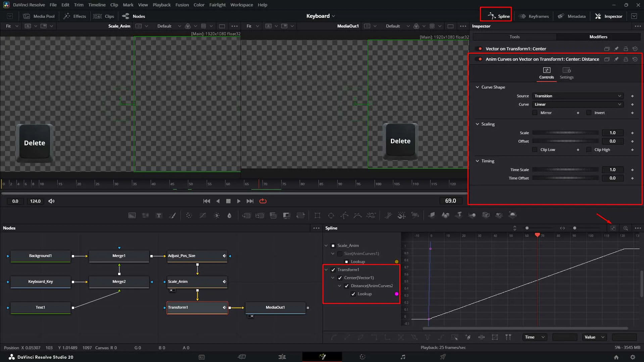This screenshot has height=362, width=644.
Task: Uncheck Center(Vector1) in the spline tree
Action: pos(340,278)
